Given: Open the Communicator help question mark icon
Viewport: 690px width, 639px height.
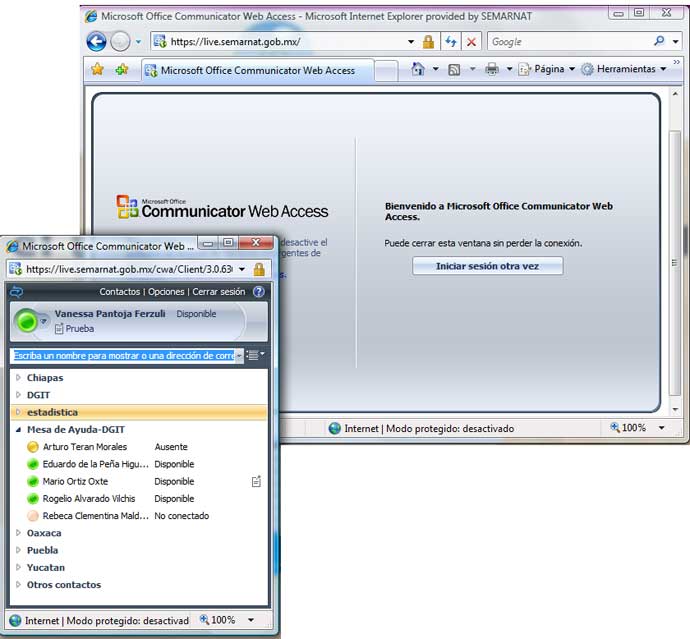Looking at the screenshot, I should click(x=259, y=292).
